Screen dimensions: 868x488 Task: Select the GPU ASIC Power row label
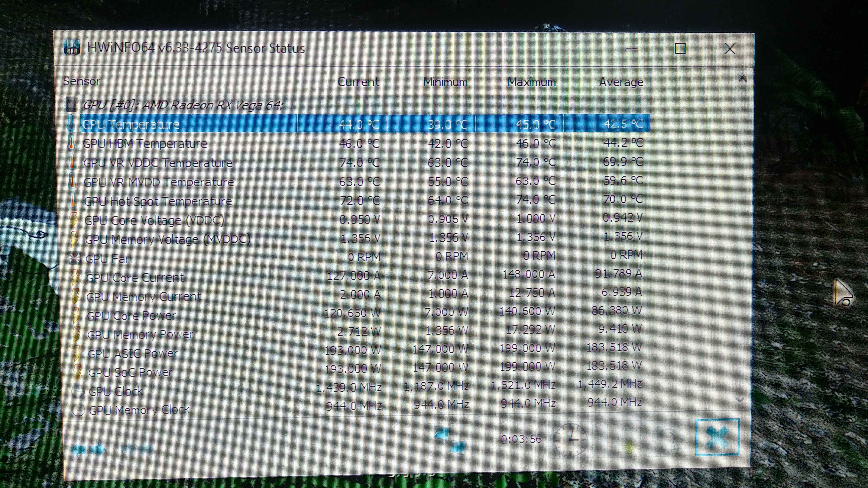coord(132,353)
